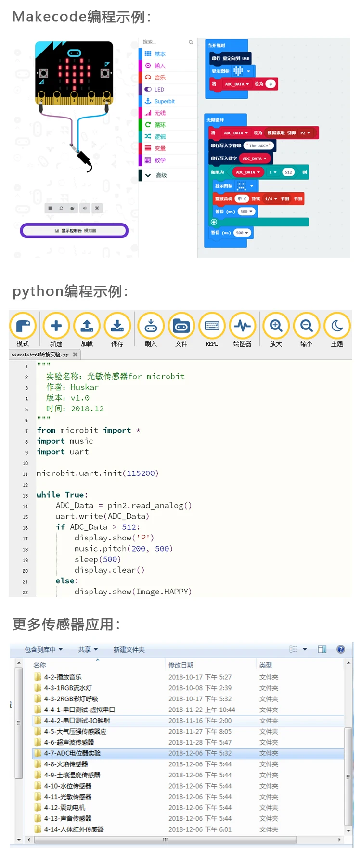Screen dimensions: 361x868
Task: Open the 输入 block category
Action: click(168, 66)
